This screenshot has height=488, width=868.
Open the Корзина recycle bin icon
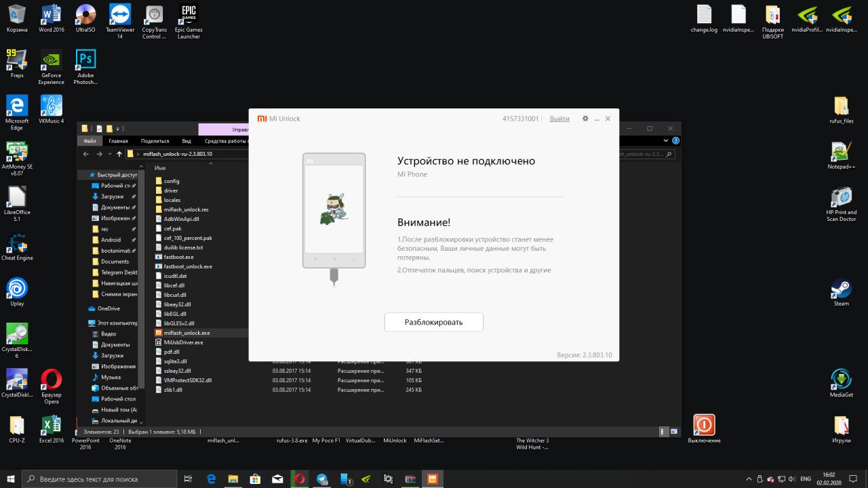tap(17, 18)
